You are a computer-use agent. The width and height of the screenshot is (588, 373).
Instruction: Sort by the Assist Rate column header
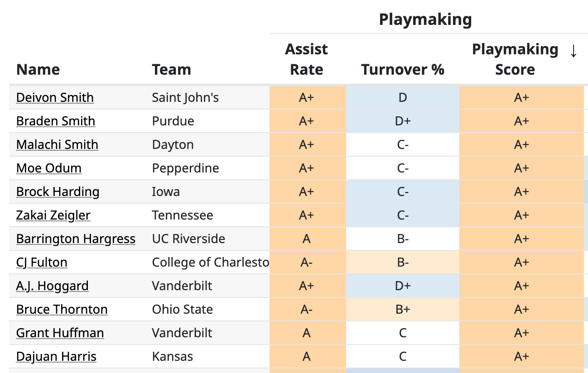(x=306, y=59)
